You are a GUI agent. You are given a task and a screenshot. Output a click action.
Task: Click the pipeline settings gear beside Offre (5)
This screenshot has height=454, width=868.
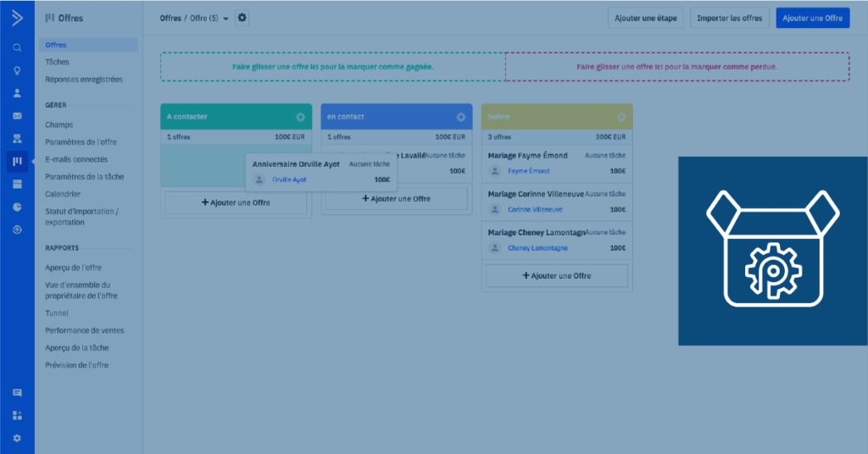coord(242,18)
